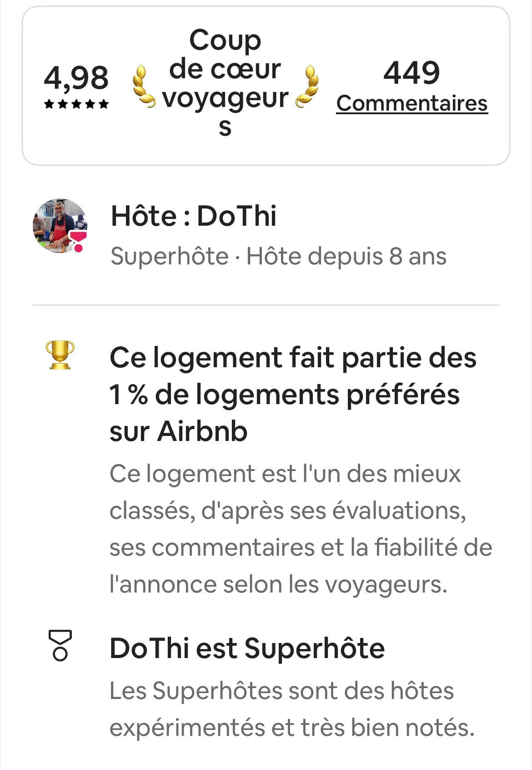
Task: Open the 449 Commentaires link
Action: 412,86
